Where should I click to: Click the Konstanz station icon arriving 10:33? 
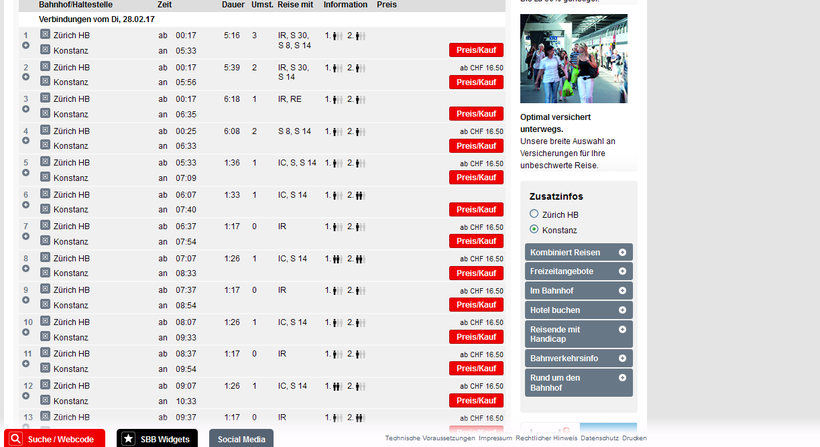pyautogui.click(x=45, y=400)
